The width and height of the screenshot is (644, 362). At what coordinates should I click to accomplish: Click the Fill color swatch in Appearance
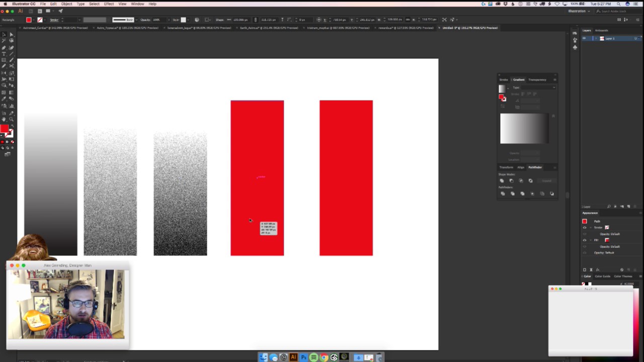pyautogui.click(x=607, y=240)
